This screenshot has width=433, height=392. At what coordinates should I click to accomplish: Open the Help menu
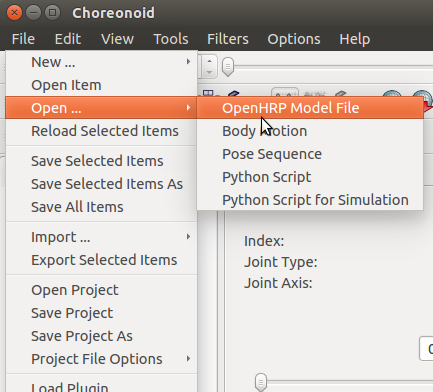(354, 39)
